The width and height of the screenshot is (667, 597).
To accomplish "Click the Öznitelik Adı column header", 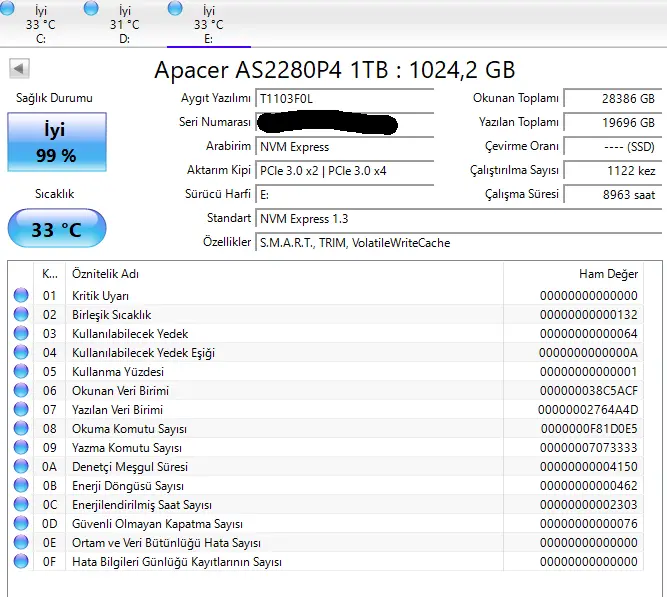I will point(285,274).
